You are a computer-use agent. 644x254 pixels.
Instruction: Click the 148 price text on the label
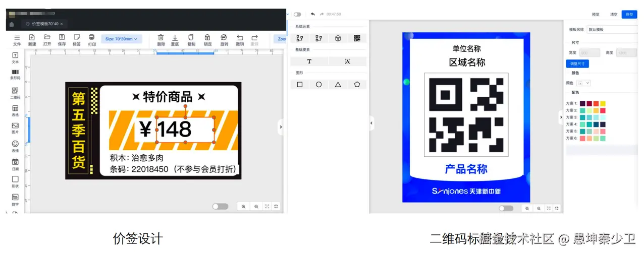[x=175, y=130]
